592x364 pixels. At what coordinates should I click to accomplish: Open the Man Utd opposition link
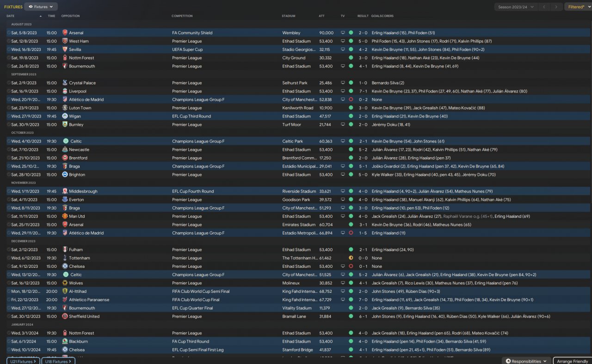point(77,216)
